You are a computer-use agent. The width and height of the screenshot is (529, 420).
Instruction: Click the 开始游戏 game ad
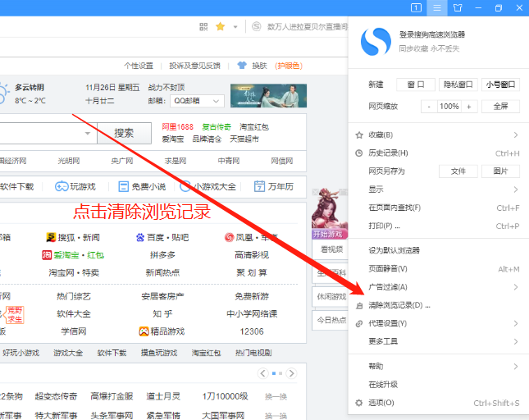pyautogui.click(x=330, y=213)
